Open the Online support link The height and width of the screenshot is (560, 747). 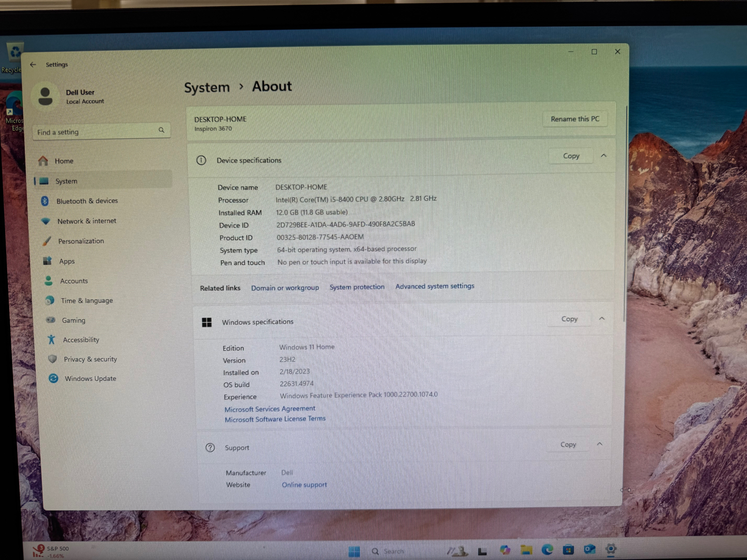click(304, 485)
